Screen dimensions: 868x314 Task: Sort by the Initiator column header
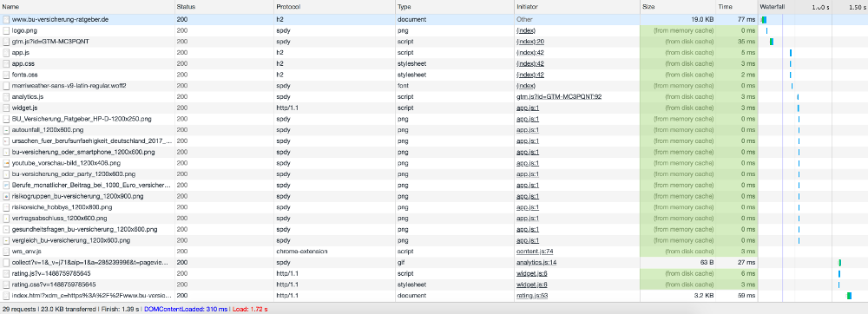(x=576, y=7)
